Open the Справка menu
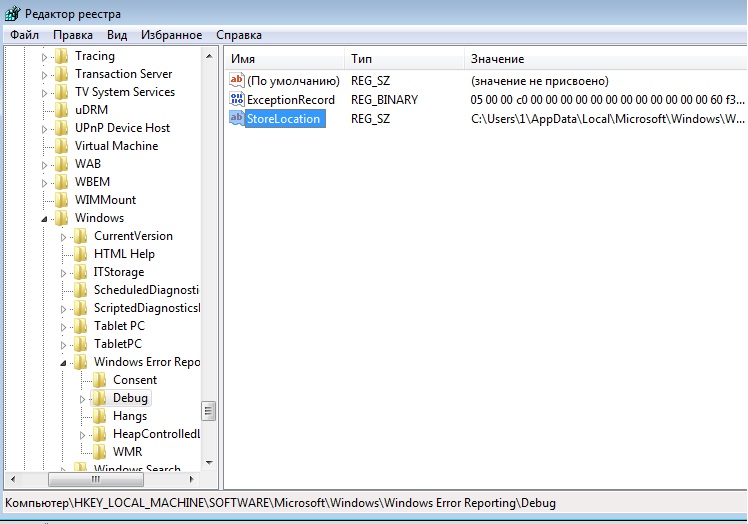The image size is (748, 524). (239, 35)
